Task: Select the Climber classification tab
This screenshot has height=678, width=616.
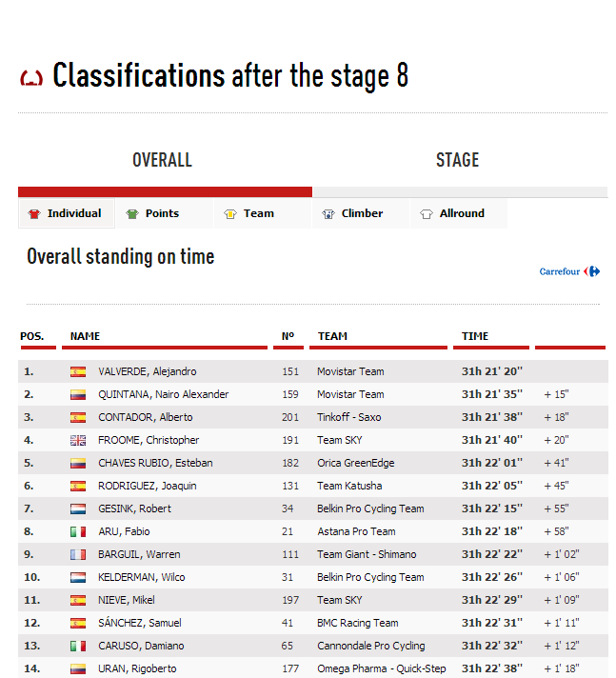Action: (362, 213)
